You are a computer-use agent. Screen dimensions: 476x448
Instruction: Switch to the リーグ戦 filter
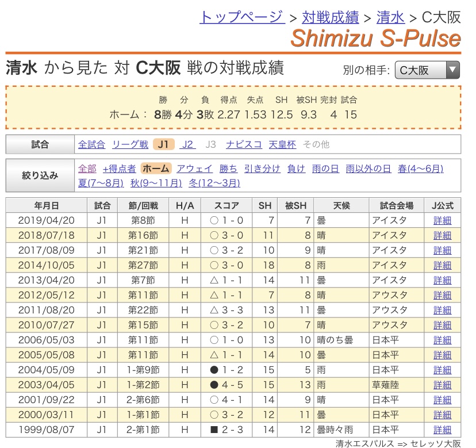click(130, 144)
